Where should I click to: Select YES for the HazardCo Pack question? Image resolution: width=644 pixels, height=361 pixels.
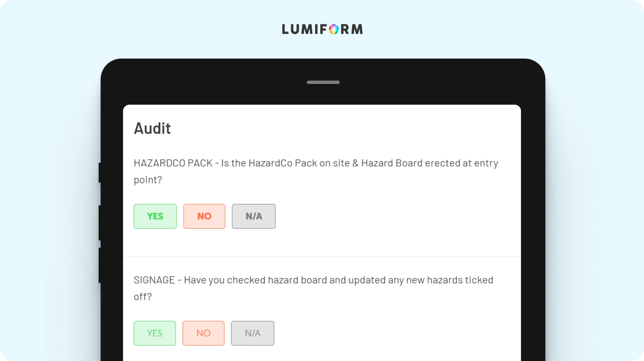[155, 216]
